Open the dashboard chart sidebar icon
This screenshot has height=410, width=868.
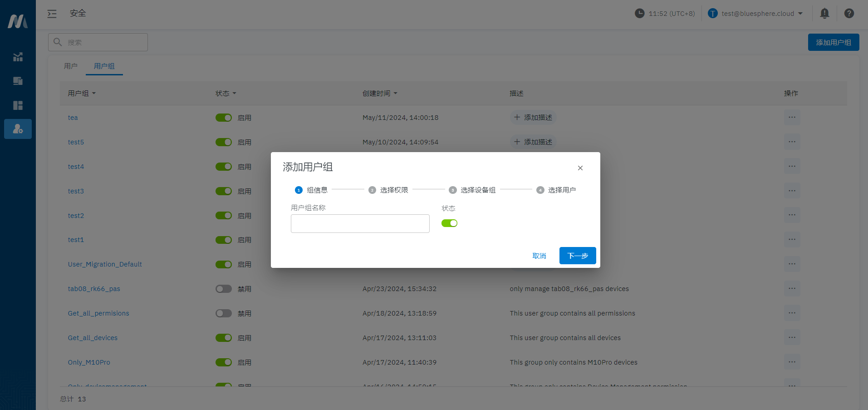pos(18,57)
